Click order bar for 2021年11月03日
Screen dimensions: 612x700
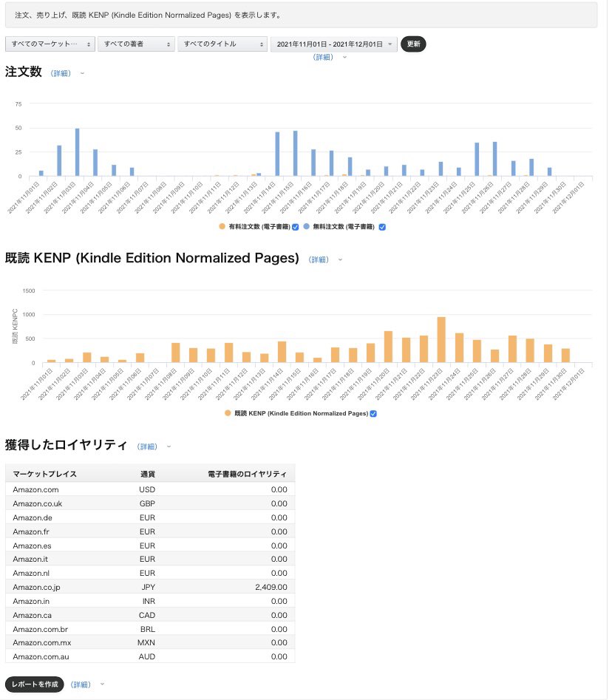click(77, 152)
